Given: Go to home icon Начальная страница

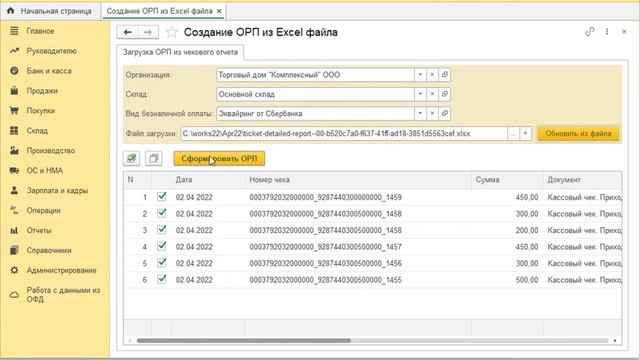Looking at the screenshot, I should tap(11, 11).
